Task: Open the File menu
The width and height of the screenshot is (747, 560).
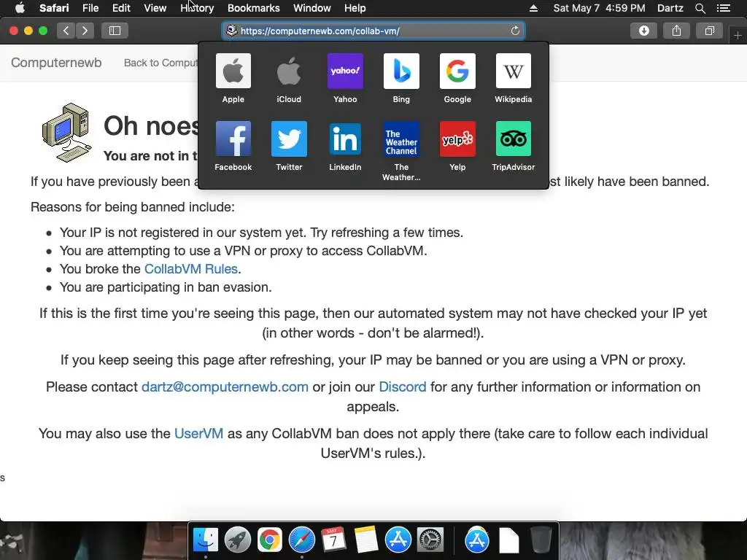Action: point(90,8)
